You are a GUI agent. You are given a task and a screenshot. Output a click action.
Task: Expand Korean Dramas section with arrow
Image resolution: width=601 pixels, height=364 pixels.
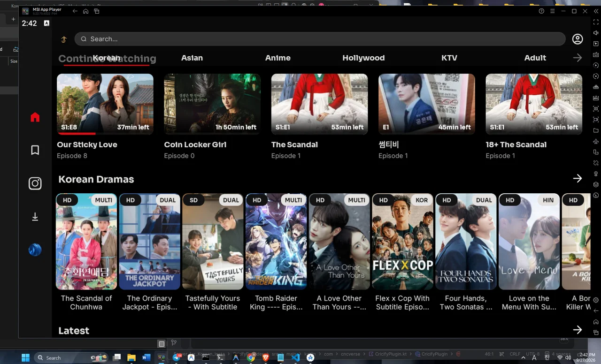[578, 178]
